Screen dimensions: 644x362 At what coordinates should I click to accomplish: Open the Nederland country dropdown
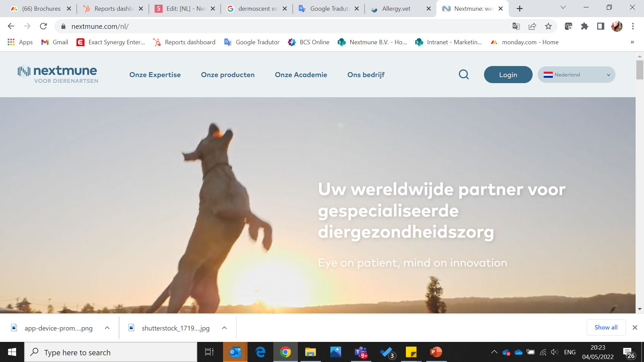[x=576, y=74]
